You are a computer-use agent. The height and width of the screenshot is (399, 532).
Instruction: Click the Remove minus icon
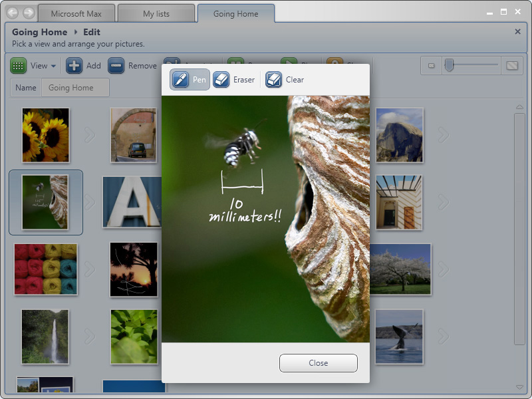click(x=116, y=66)
